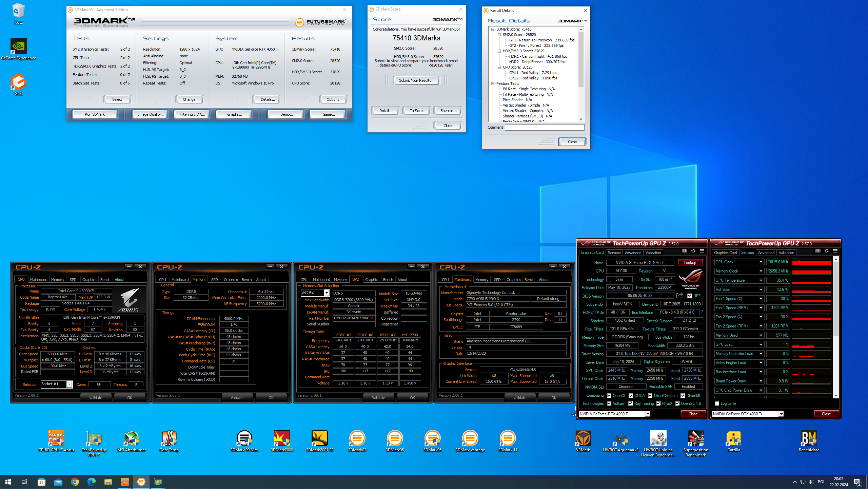The height and width of the screenshot is (489, 868).
Task: Launch Core Temp shortcut
Action: (169, 441)
